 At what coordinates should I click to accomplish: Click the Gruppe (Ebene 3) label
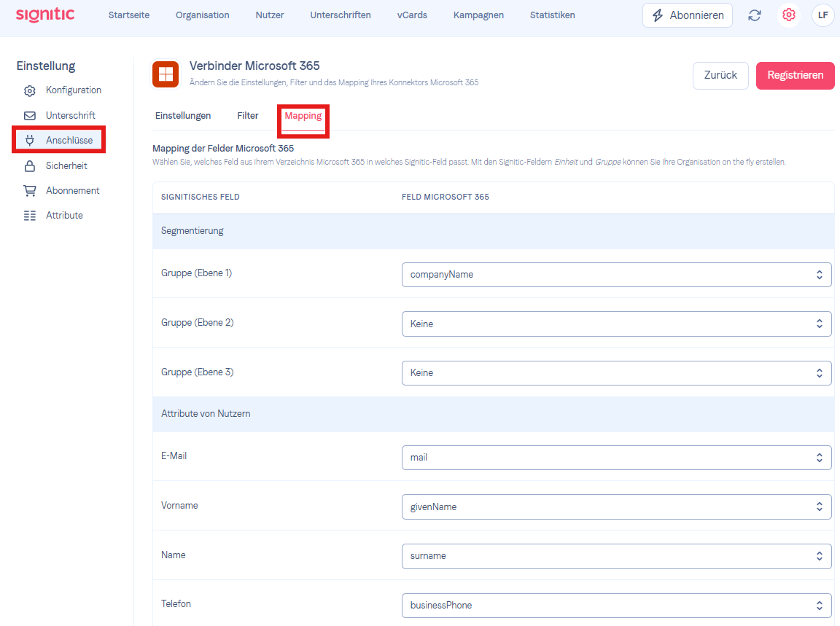coord(197,372)
